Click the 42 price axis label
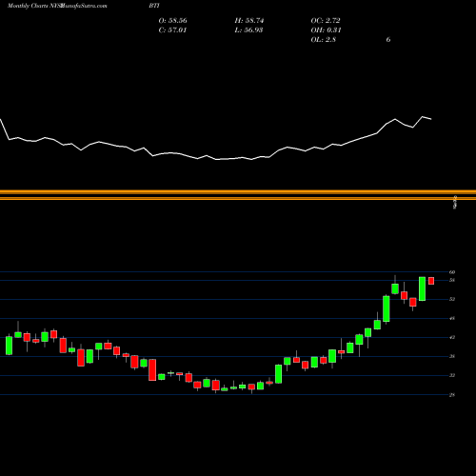The image size is (476, 476). click(452, 337)
